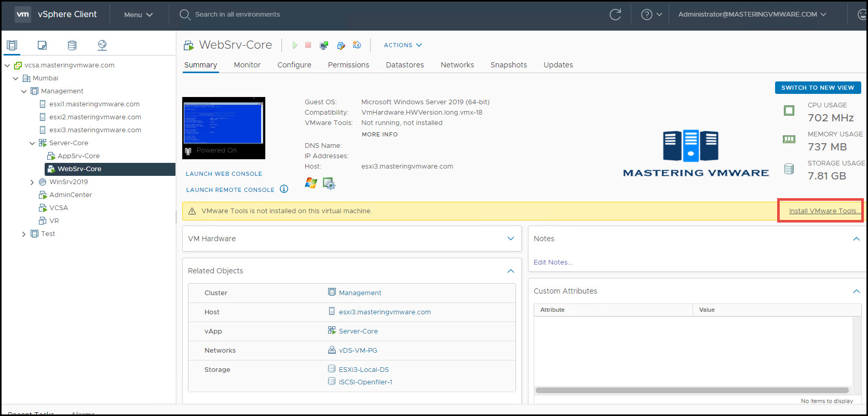The height and width of the screenshot is (416, 868).
Task: Select the Summary tab
Action: point(200,65)
